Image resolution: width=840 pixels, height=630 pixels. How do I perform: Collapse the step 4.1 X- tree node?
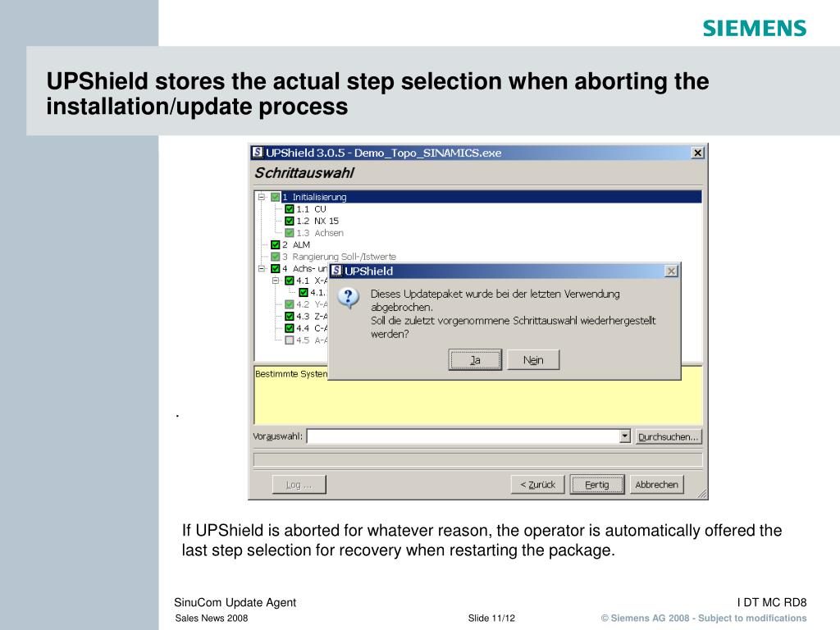pos(276,281)
